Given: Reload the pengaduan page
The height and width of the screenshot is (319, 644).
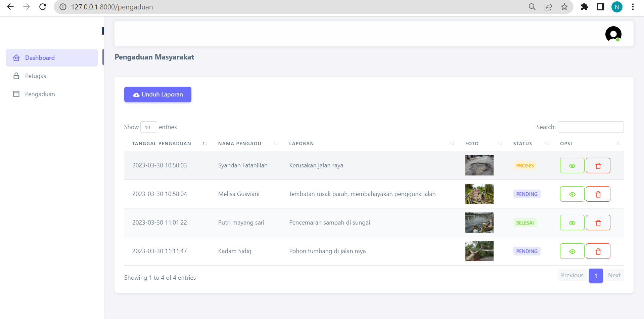Looking at the screenshot, I should pyautogui.click(x=43, y=7).
